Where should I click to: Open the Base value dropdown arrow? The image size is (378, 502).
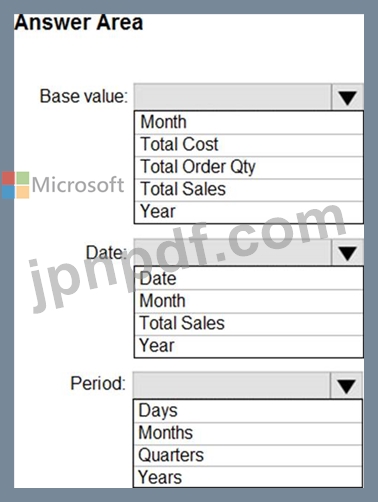[x=347, y=97]
